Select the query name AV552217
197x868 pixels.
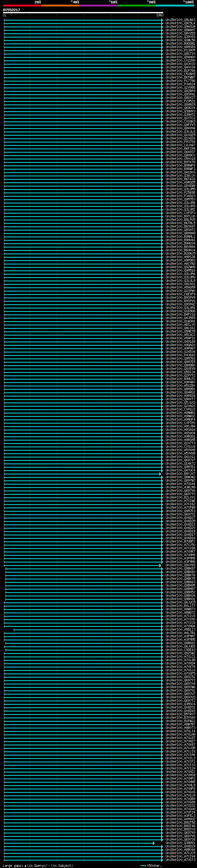tap(11, 10)
